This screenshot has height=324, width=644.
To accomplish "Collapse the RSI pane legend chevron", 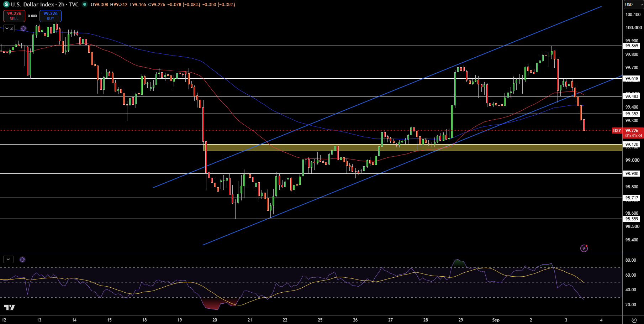I will click(x=8, y=260).
